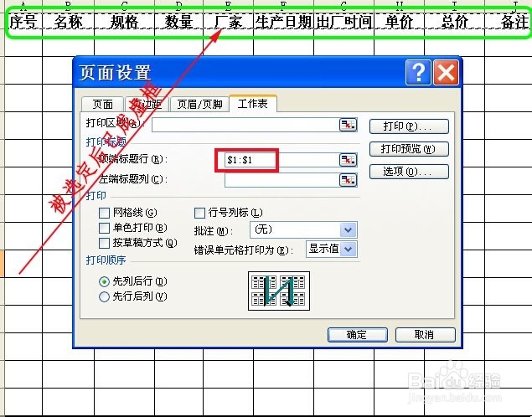This screenshot has height=417, width=532.
Task: Open the 页眉/页脚 tab
Action: tap(199, 104)
